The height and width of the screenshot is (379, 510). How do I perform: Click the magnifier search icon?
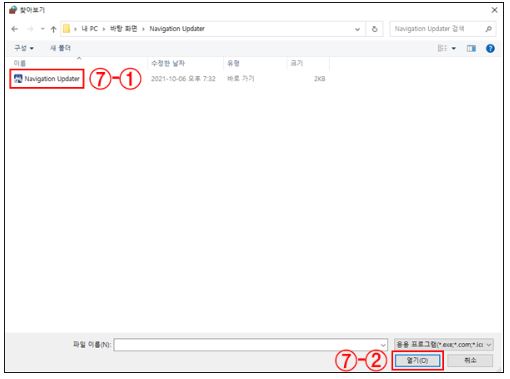[x=489, y=29]
